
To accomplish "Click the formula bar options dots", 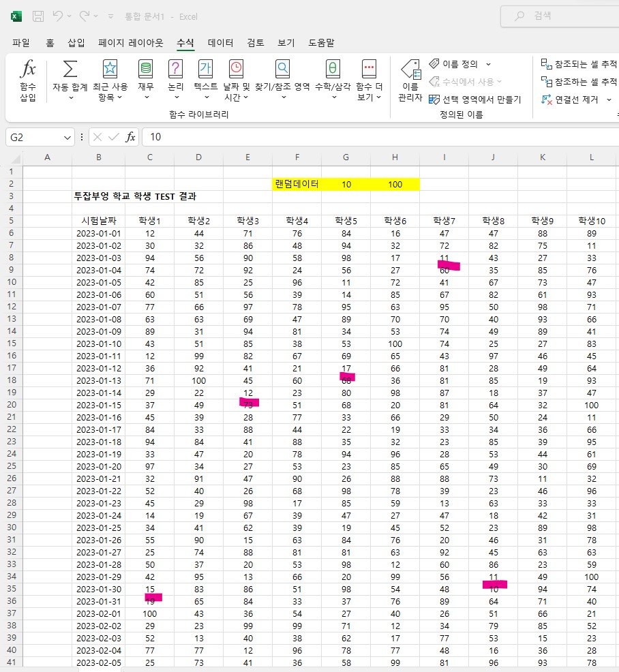I will click(81, 137).
